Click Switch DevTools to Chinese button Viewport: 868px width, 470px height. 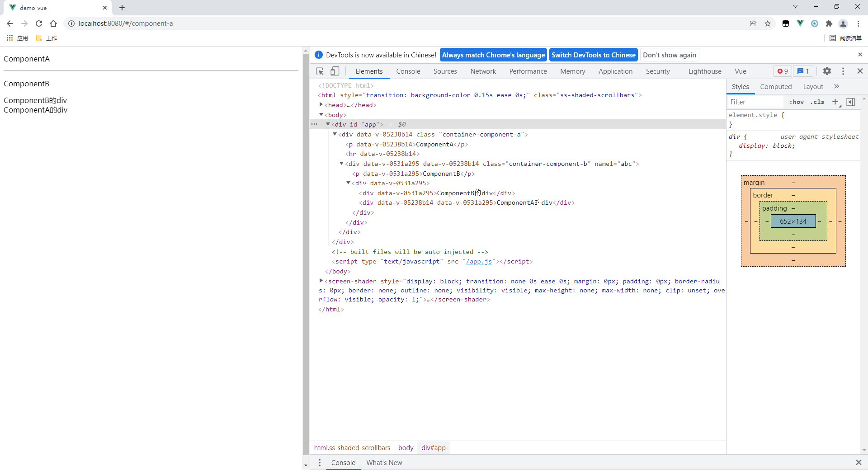pyautogui.click(x=594, y=55)
